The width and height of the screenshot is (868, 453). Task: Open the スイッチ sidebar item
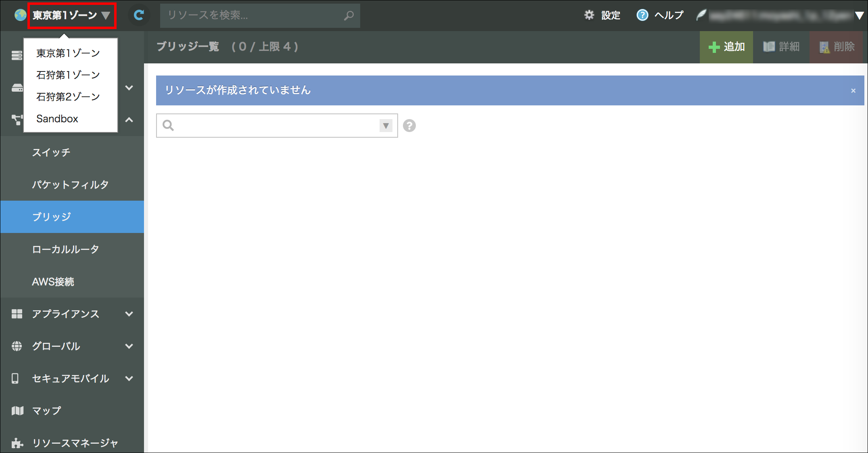point(51,153)
